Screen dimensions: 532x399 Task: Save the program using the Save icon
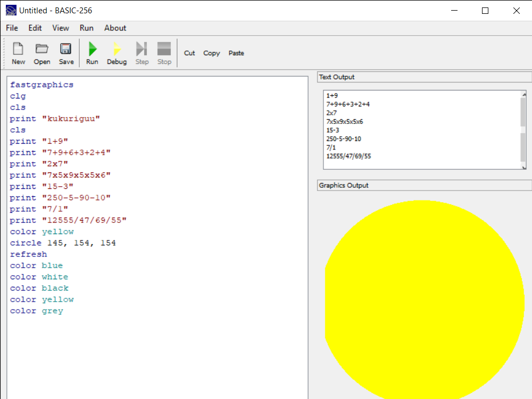click(65, 53)
